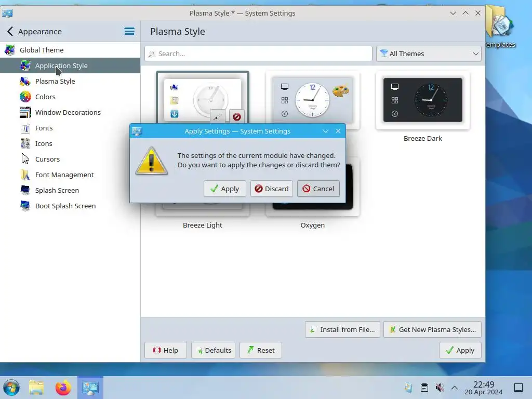
Task: Open the start menu launcher
Action: (11, 388)
